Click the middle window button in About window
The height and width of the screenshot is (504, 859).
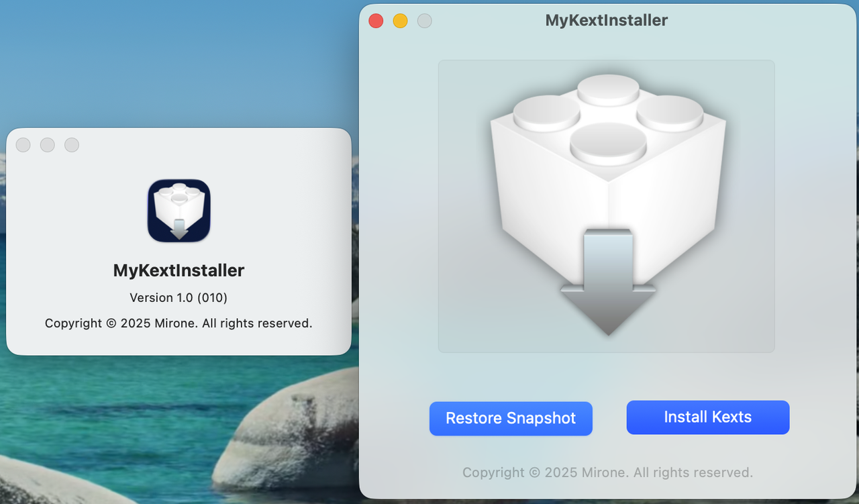pyautogui.click(x=47, y=145)
